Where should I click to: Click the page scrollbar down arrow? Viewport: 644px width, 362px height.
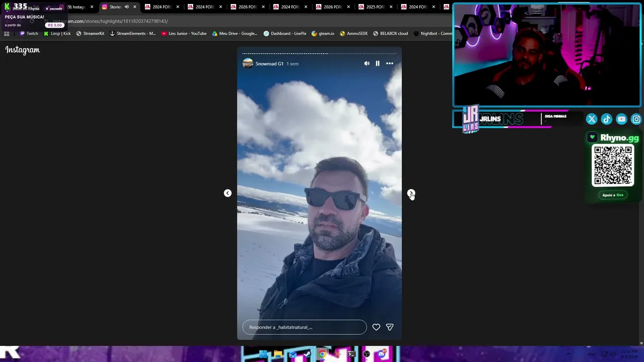click(x=641, y=343)
